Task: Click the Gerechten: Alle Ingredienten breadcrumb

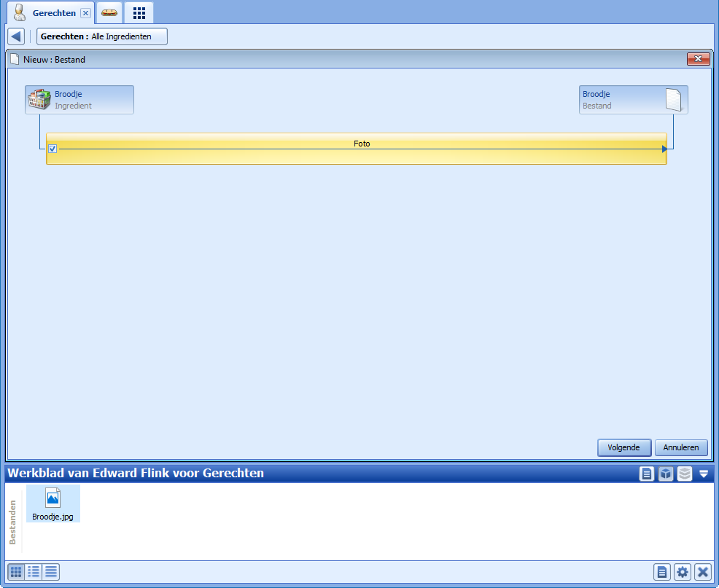Action: pyautogui.click(x=102, y=36)
